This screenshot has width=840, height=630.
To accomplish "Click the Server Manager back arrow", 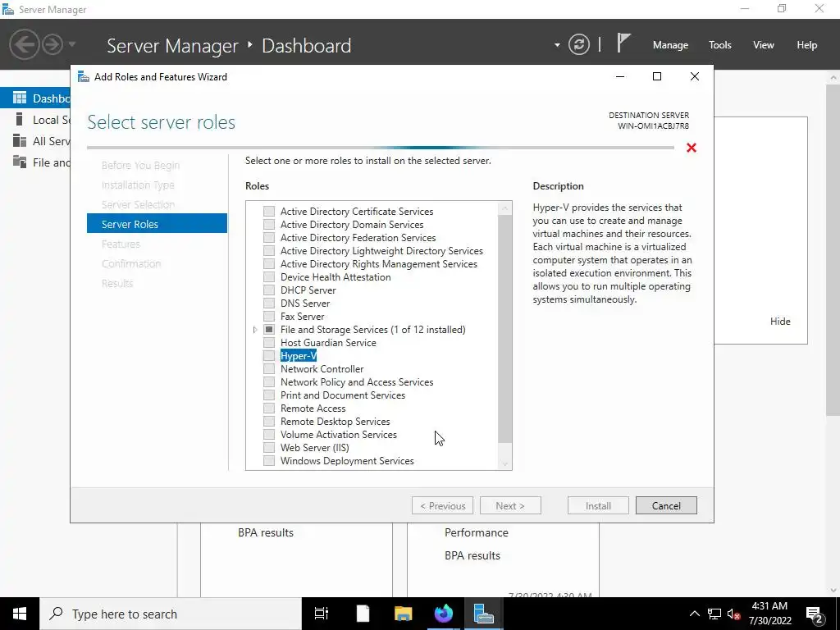I will tap(24, 44).
